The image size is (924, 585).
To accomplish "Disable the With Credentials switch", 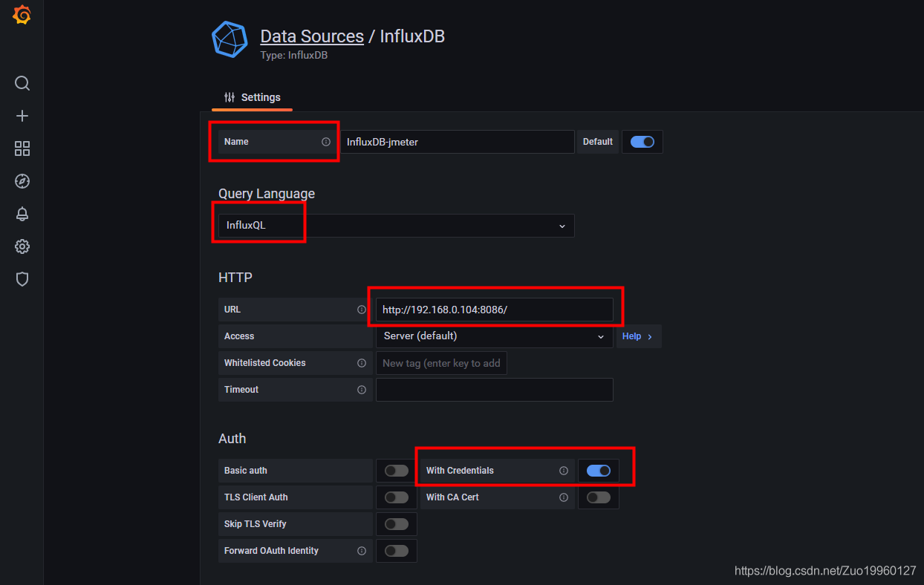I will tap(599, 471).
